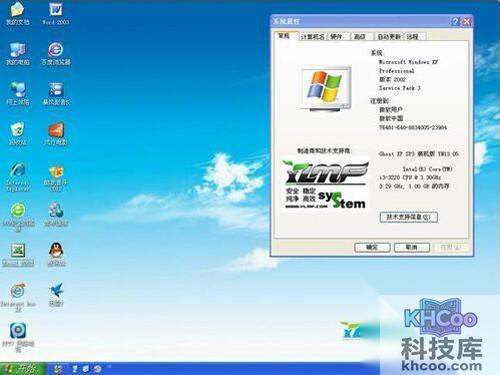Open the Recycle Bin (回收站) icon

18,134
